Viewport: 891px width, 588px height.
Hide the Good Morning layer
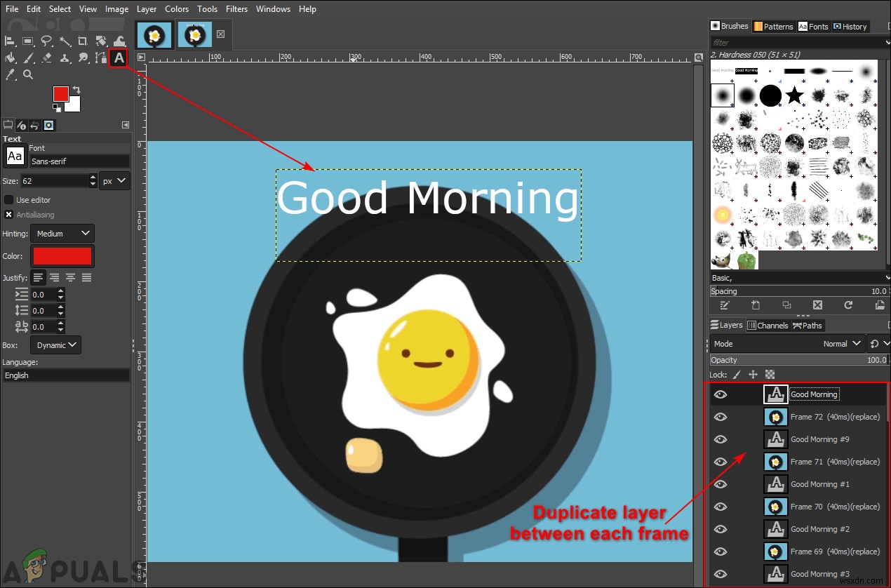[721, 394]
